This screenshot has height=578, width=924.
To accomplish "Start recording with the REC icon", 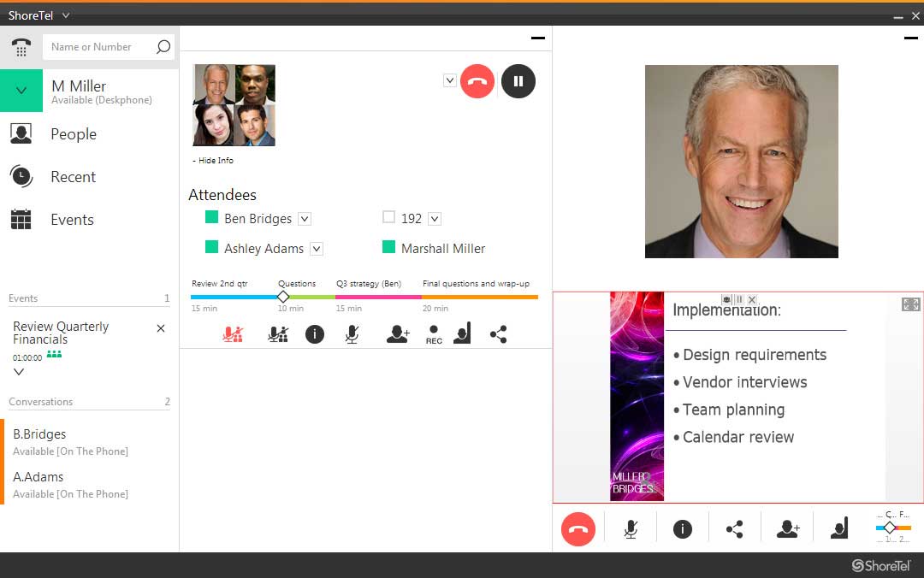I will tap(434, 334).
